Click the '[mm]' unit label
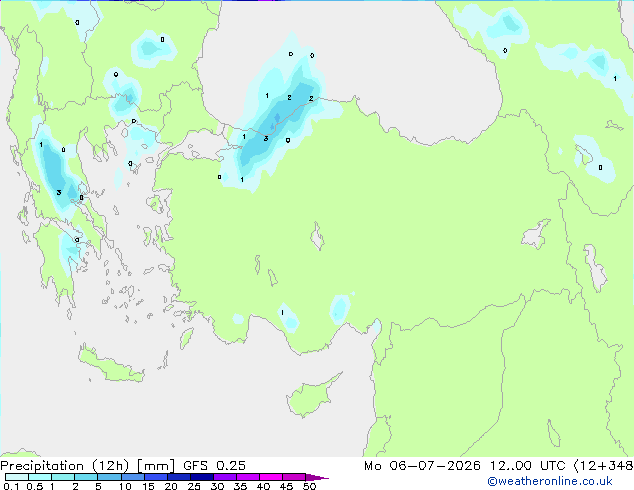Viewport: 634px width, 490px height. pyautogui.click(x=156, y=466)
